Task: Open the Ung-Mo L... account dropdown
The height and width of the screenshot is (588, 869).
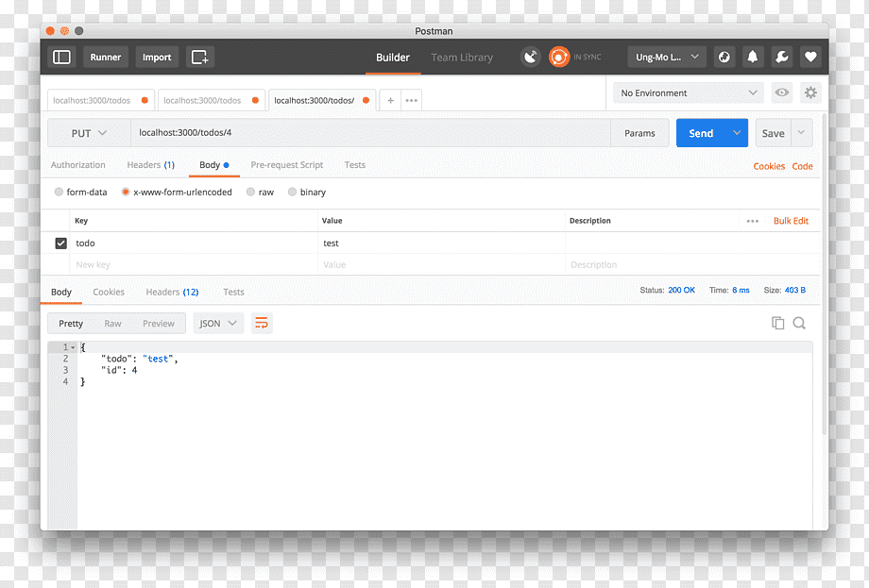Action: 667,57
